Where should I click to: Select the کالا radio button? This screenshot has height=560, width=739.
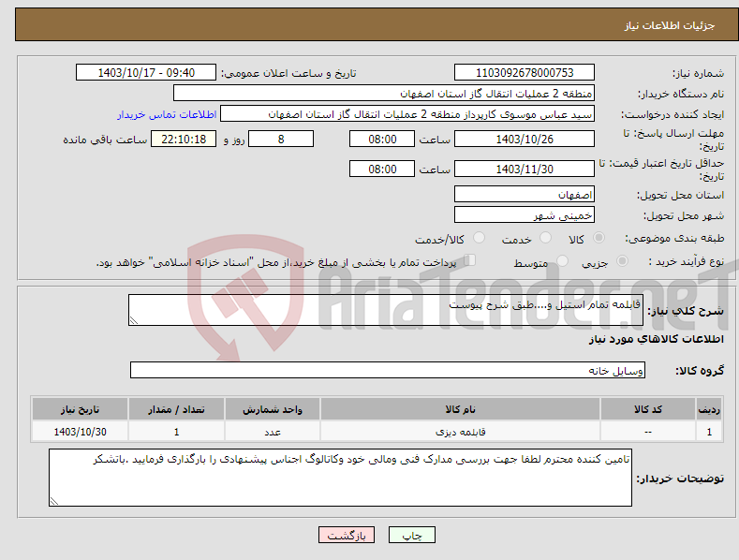599,238
